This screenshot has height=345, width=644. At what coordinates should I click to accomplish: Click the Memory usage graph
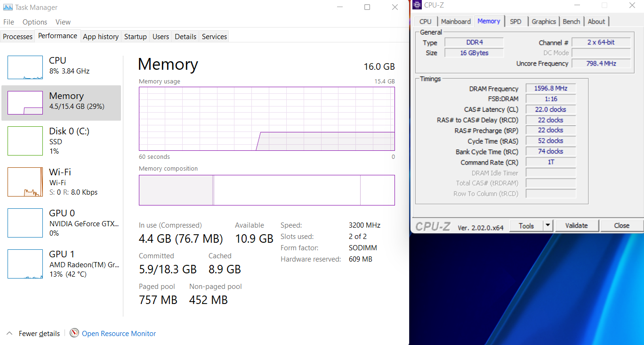pyautogui.click(x=267, y=119)
